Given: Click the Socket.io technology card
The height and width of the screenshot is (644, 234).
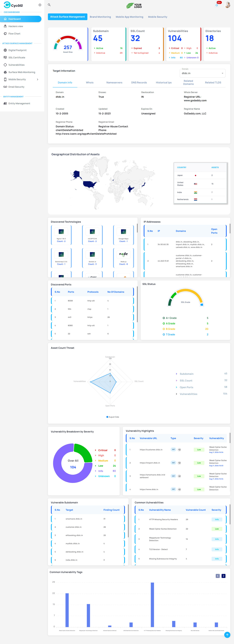Looking at the screenshot, I should click(x=92, y=258).
